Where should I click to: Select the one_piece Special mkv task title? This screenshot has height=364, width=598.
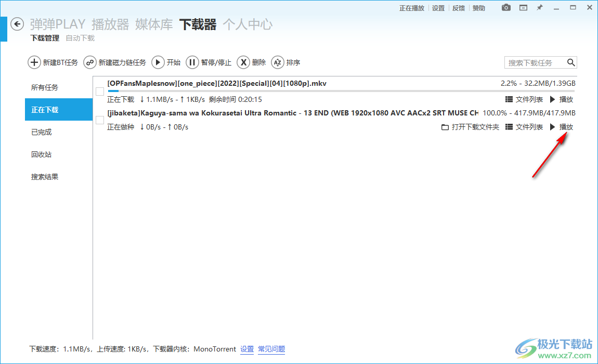pyautogui.click(x=217, y=83)
